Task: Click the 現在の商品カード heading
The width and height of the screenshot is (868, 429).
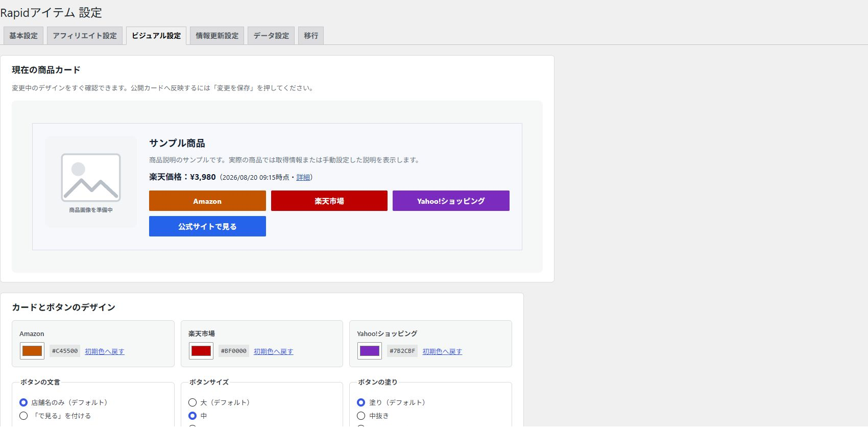Action: [x=46, y=70]
